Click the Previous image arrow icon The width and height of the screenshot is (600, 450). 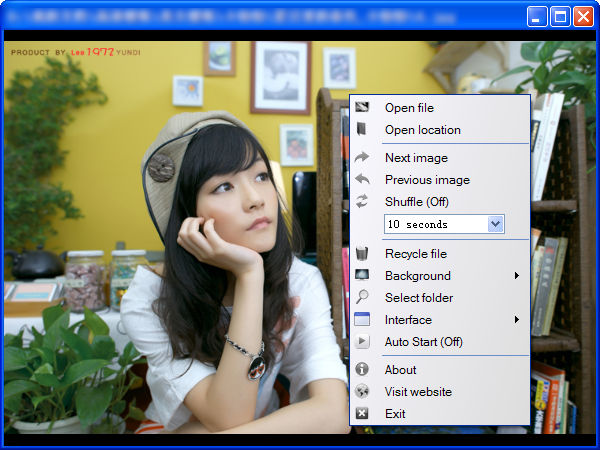(362, 180)
